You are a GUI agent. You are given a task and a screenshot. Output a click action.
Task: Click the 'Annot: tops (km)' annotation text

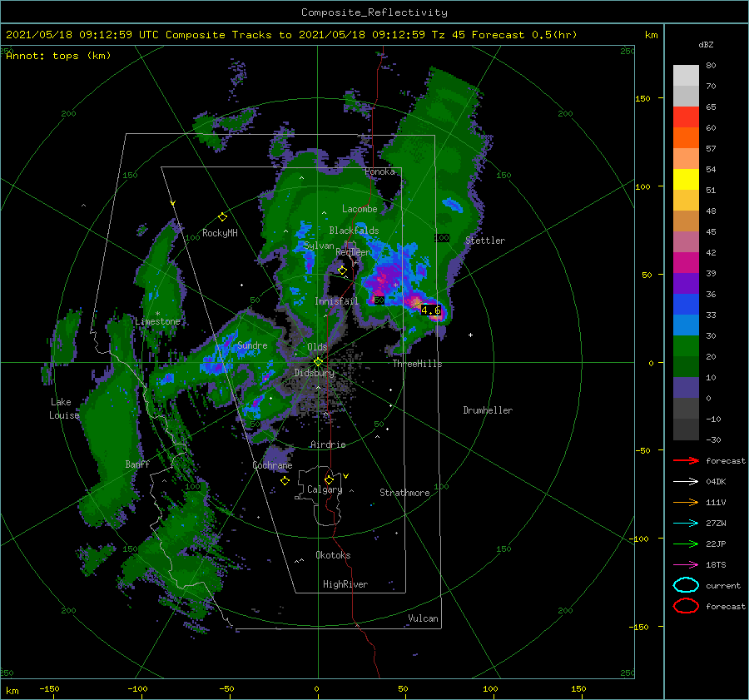click(58, 56)
